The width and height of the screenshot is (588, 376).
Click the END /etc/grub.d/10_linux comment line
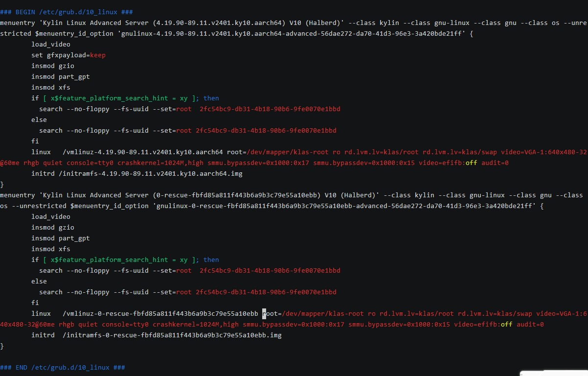[x=62, y=368]
